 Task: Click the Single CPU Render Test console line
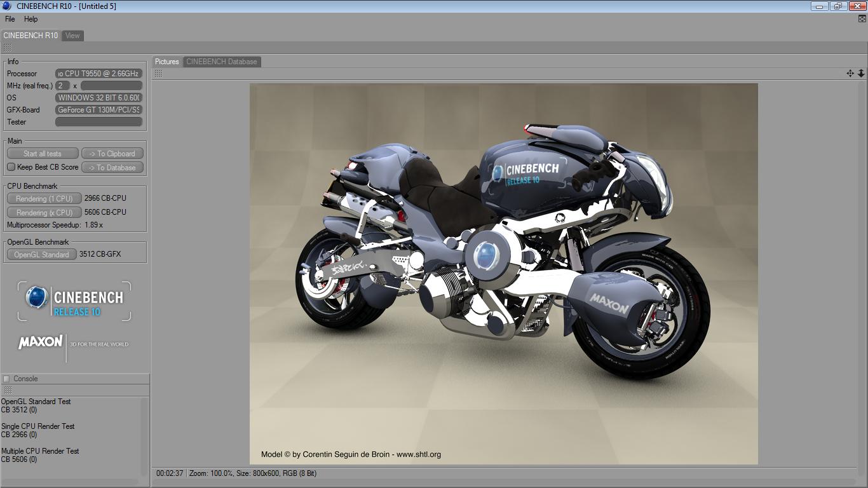click(x=38, y=426)
